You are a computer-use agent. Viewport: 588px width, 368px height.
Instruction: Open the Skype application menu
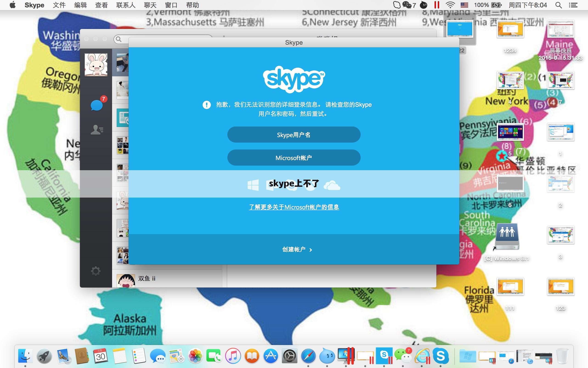(34, 5)
